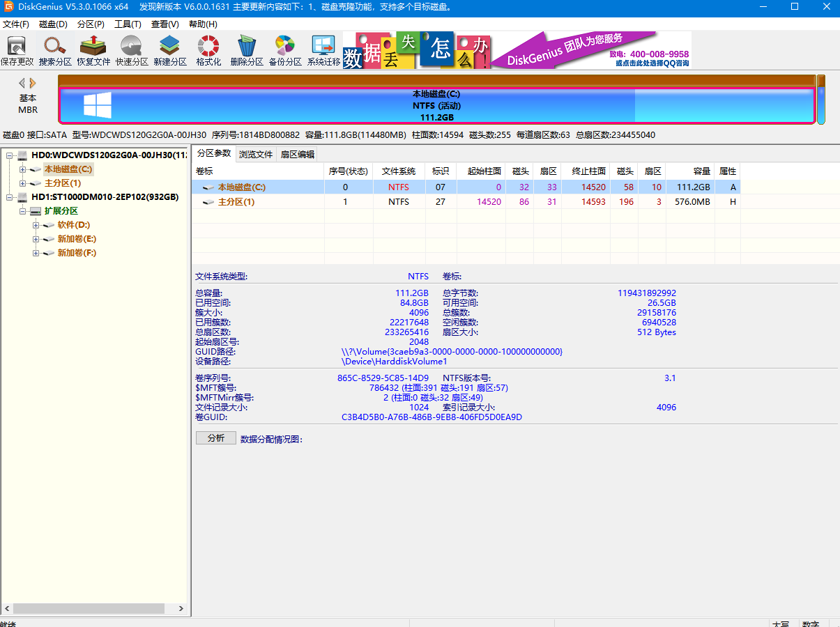Viewport: 840px width, 627px height.
Task: Click 删除分区 delete partition icon
Action: click(247, 49)
